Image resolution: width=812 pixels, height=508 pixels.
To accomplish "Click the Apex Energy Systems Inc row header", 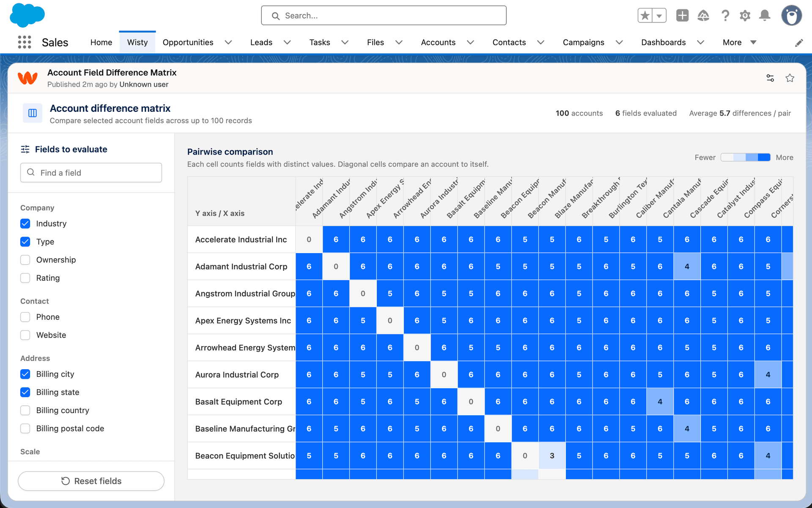I will (241, 320).
